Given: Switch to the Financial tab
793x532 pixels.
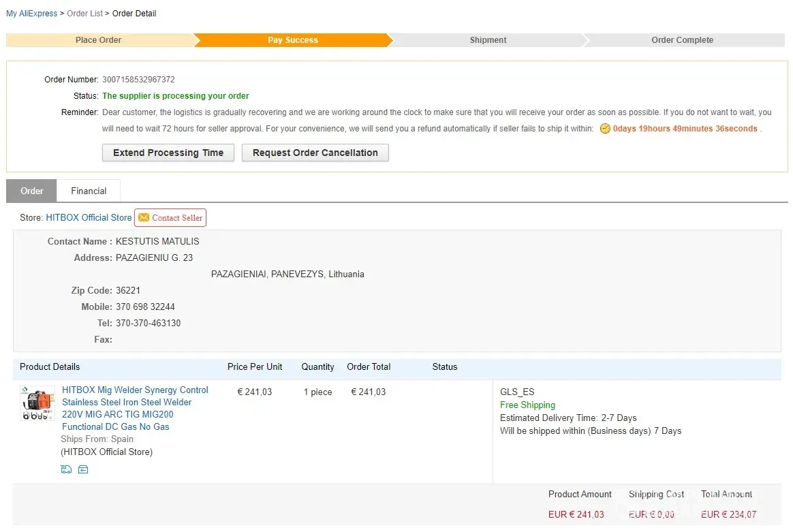Looking at the screenshot, I should 89,191.
